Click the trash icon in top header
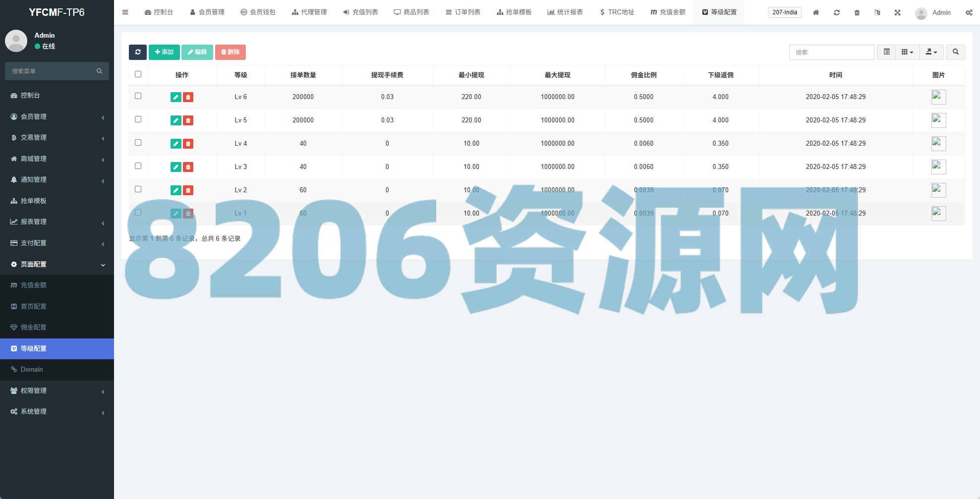 click(857, 12)
